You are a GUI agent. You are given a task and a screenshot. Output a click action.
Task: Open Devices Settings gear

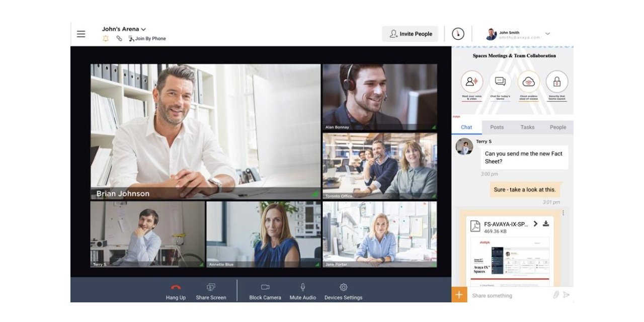pyautogui.click(x=343, y=291)
